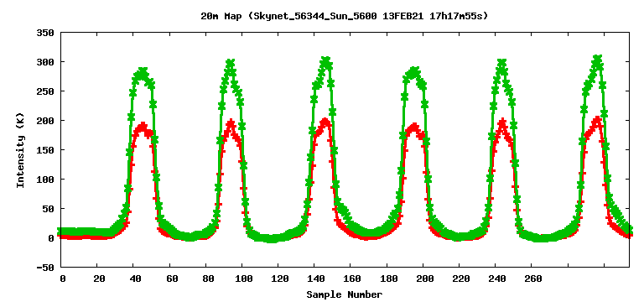Click the 100 x-axis tick label
The height and width of the screenshot is (302, 644).
[242, 279]
